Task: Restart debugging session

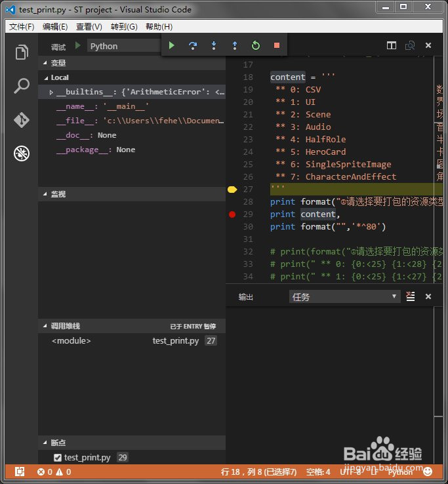Action: pos(256,46)
